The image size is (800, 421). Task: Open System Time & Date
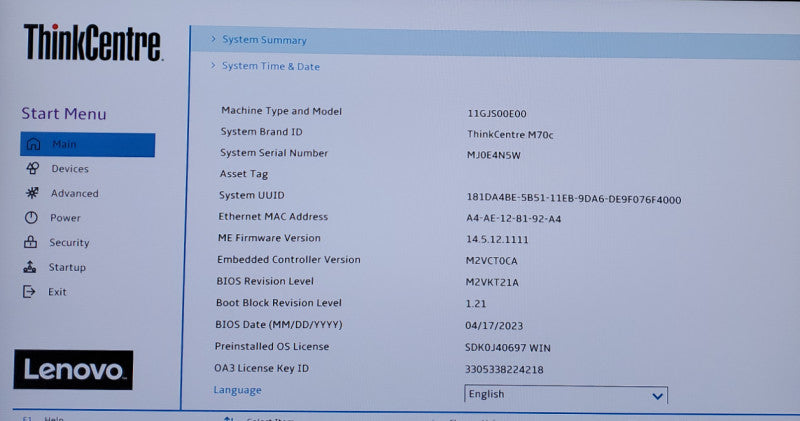tap(271, 66)
